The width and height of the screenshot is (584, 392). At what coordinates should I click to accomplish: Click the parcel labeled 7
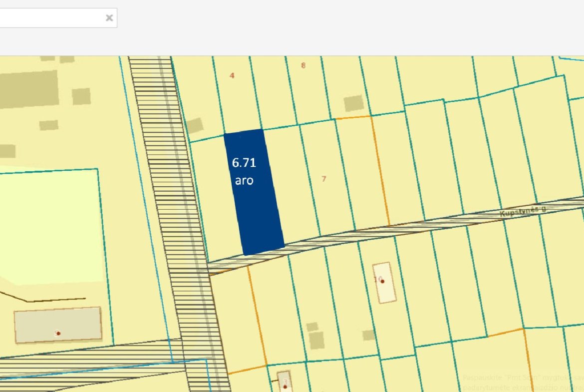point(324,179)
